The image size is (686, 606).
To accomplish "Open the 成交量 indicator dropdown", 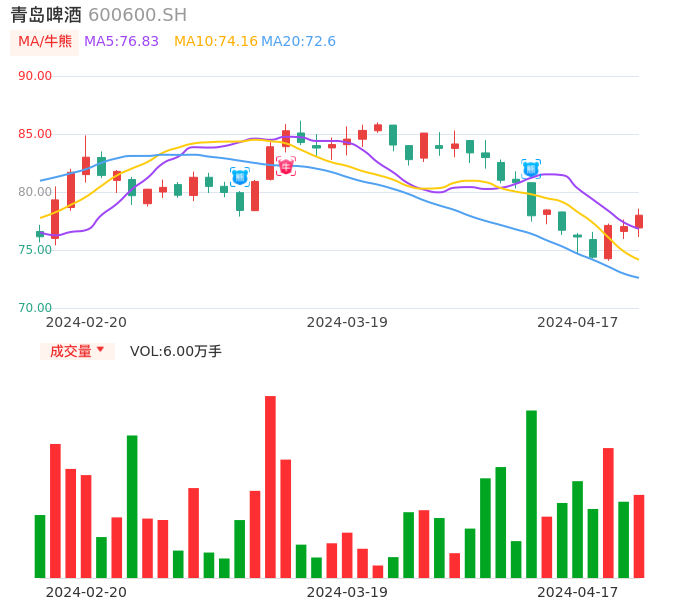I will (x=77, y=351).
